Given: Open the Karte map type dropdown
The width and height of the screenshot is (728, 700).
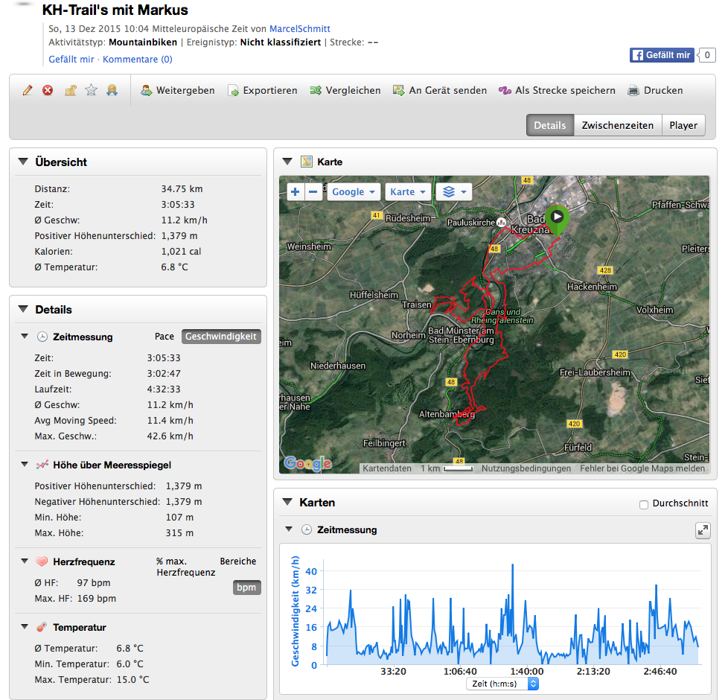Looking at the screenshot, I should (x=408, y=192).
